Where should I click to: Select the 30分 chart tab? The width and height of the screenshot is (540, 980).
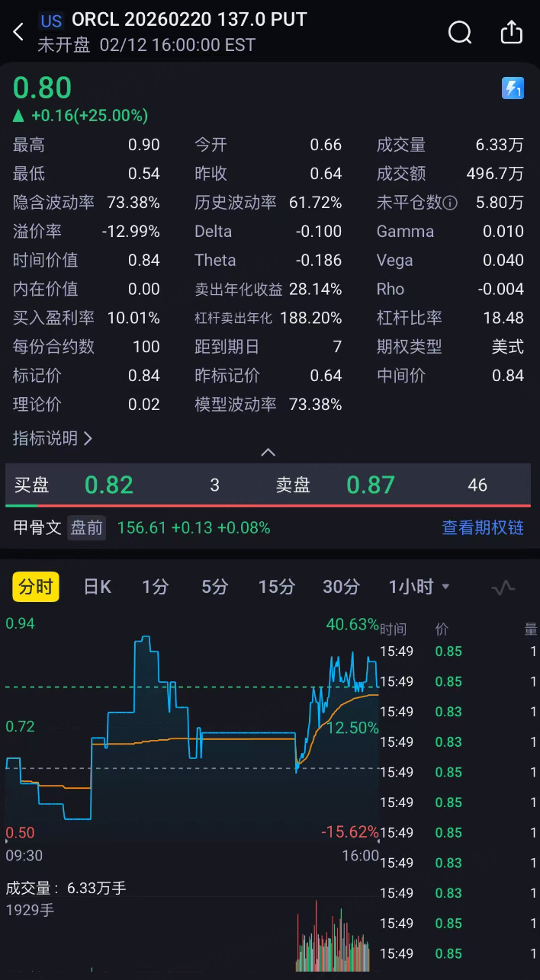(x=341, y=587)
